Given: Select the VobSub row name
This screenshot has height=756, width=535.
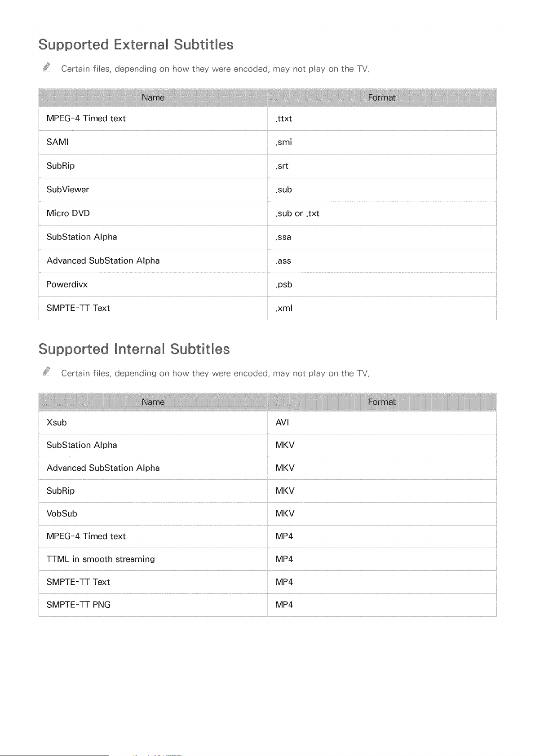Looking at the screenshot, I should pos(62,513).
